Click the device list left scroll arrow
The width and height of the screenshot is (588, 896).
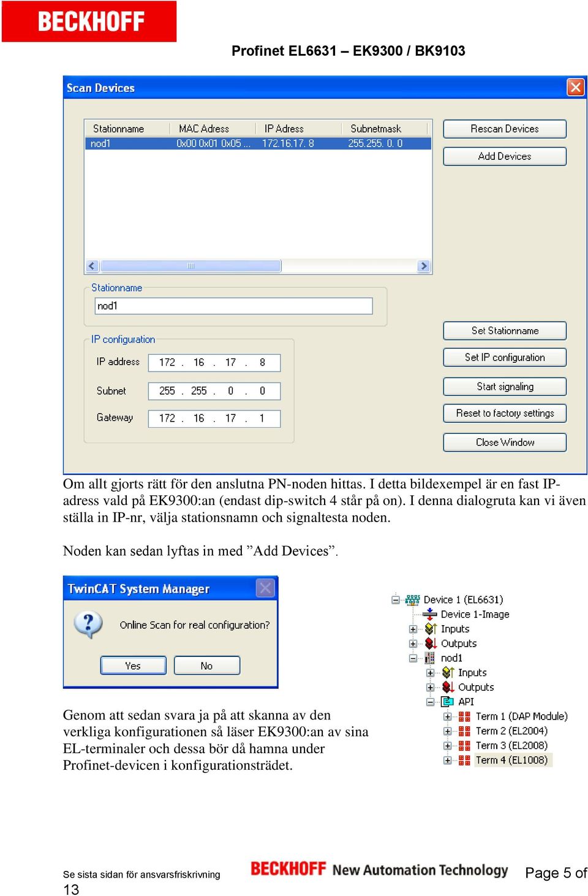click(92, 266)
